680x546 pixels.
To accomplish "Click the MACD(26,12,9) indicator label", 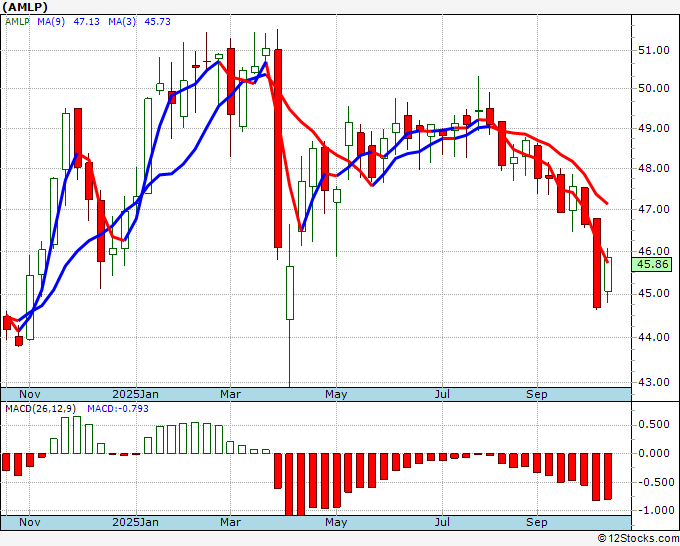I will (41, 409).
